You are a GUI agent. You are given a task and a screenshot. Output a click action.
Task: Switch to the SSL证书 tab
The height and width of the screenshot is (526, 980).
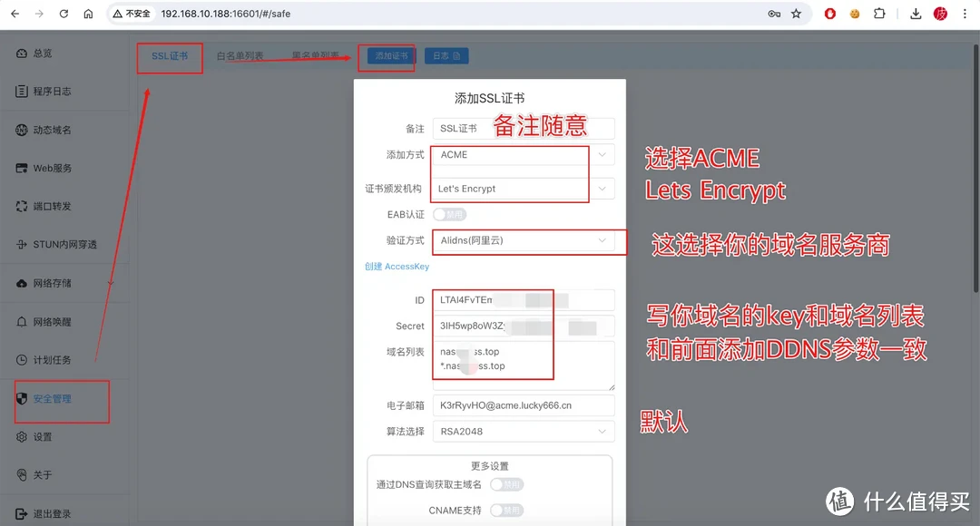click(170, 56)
